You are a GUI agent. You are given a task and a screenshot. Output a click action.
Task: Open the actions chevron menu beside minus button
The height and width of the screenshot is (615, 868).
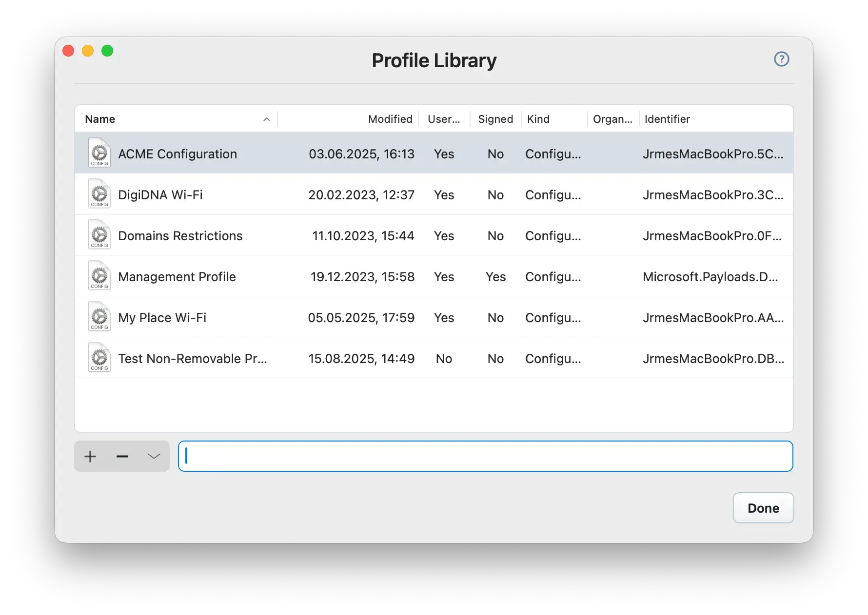click(154, 456)
